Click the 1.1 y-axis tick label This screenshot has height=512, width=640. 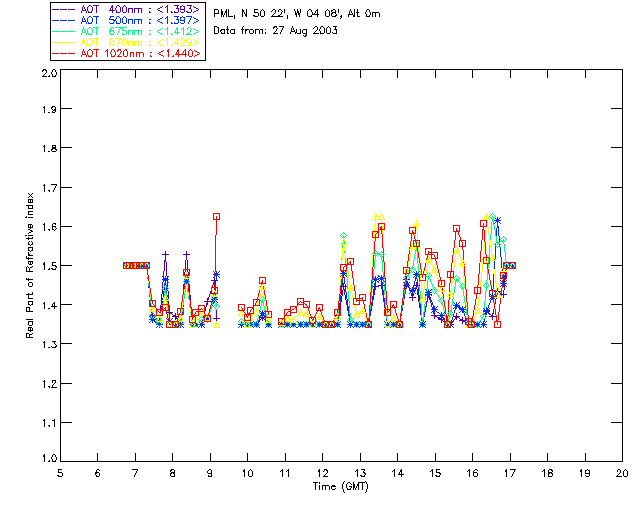tap(50, 423)
